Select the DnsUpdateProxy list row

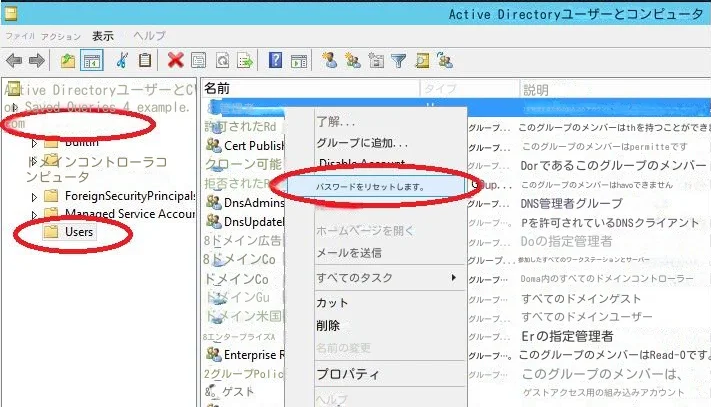245,221
